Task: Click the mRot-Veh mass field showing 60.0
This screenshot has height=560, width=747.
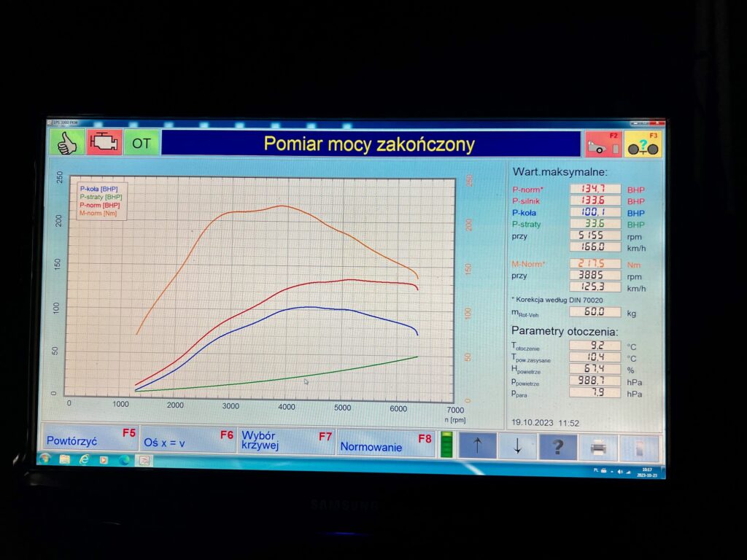Action: [x=595, y=312]
